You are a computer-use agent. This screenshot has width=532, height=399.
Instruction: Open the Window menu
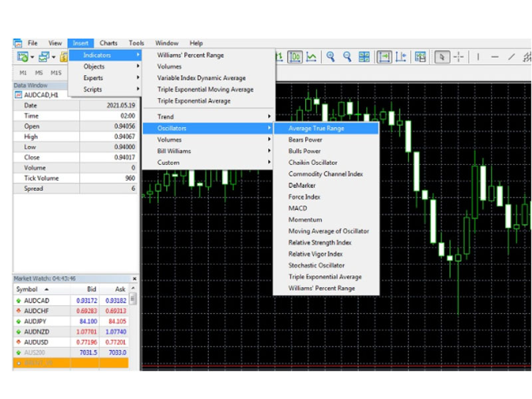[x=167, y=43]
